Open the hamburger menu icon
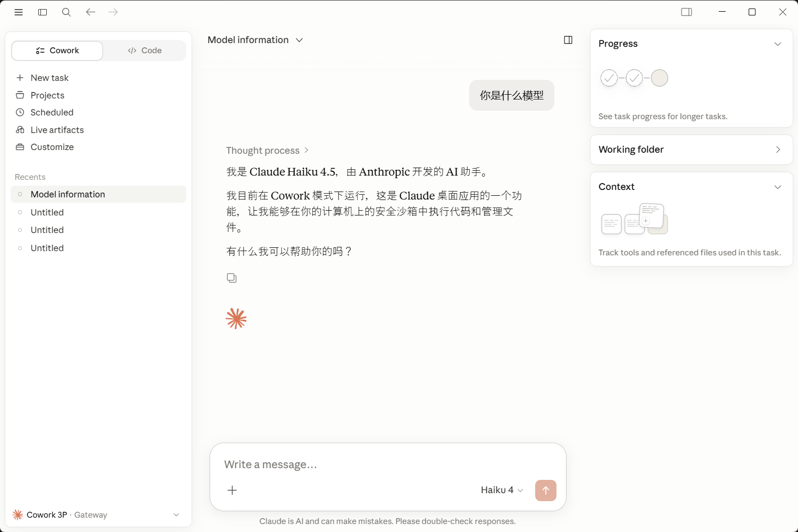 click(19, 12)
